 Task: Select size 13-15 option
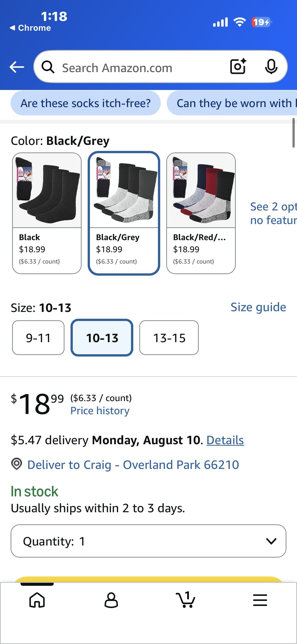[x=169, y=338]
